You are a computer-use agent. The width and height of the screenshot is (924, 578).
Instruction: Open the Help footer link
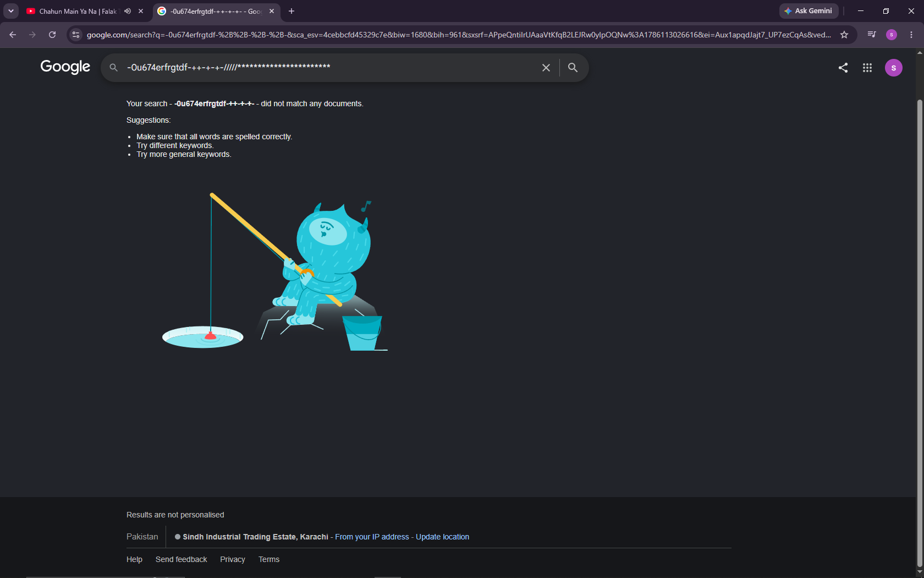pyautogui.click(x=134, y=559)
